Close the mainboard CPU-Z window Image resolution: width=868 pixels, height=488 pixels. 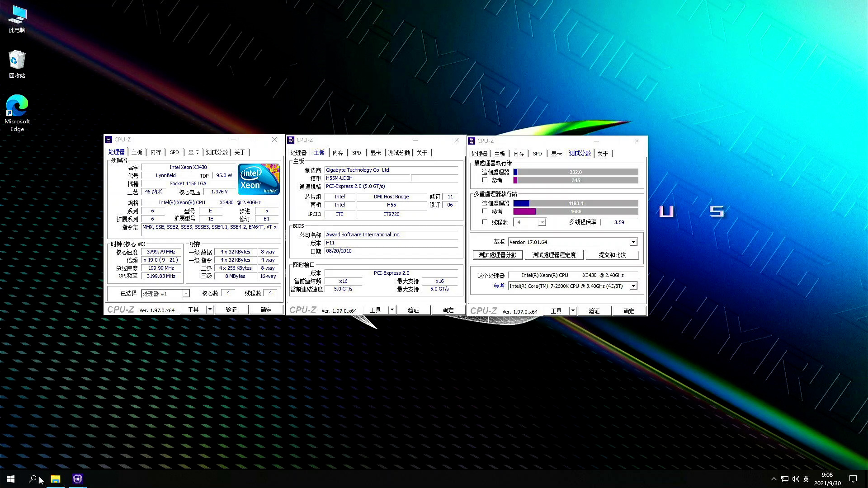tap(457, 140)
